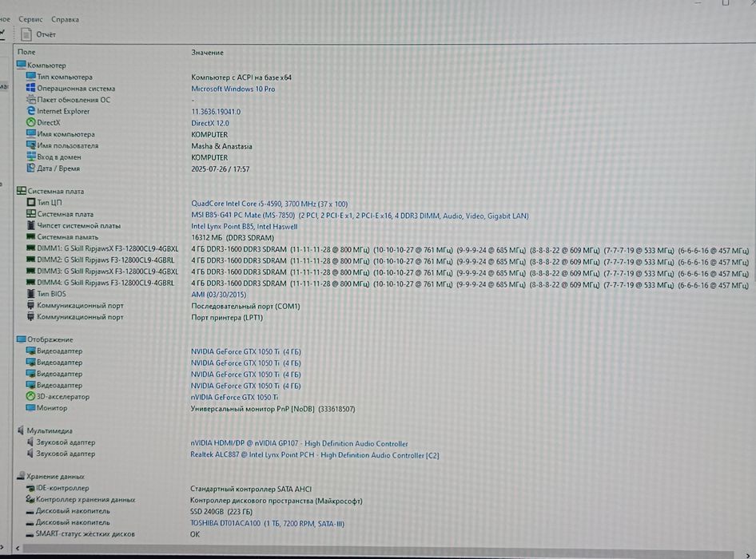Click the Контроллер хранения данных icon
The image size is (756, 559).
tap(30, 499)
